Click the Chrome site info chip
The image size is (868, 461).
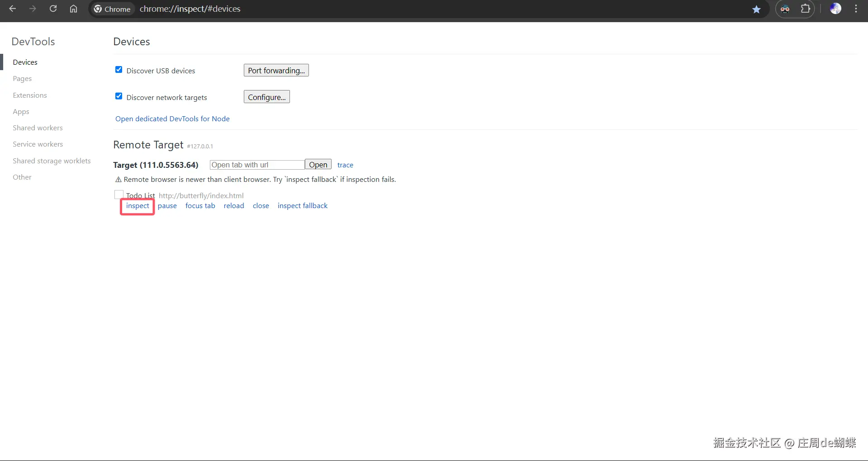(112, 9)
